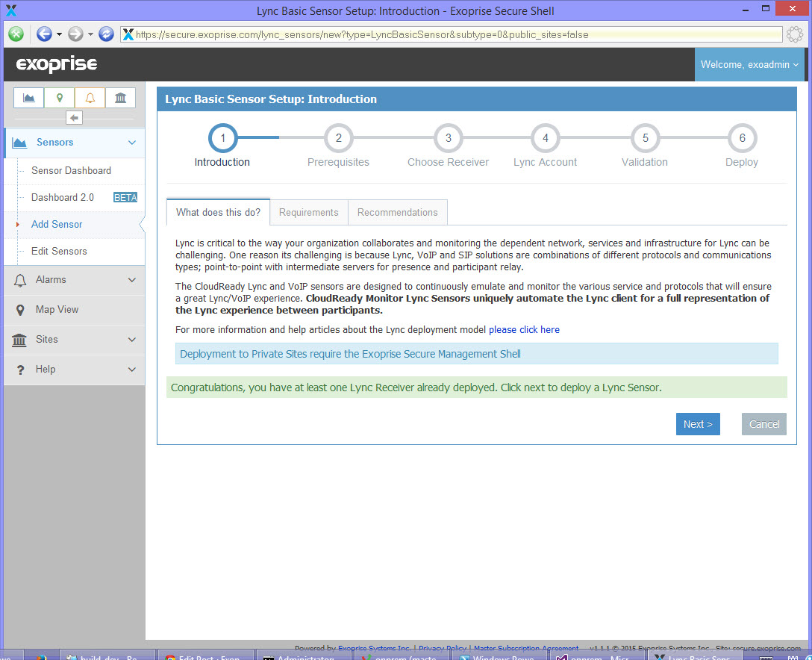Click the Congratulations Lync Receiver message
Screen dimensions: 812x660
[x=476, y=387]
